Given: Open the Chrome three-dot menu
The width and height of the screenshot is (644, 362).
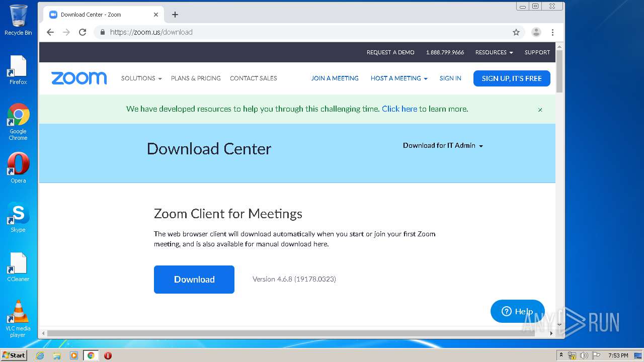Looking at the screenshot, I should pyautogui.click(x=552, y=32).
